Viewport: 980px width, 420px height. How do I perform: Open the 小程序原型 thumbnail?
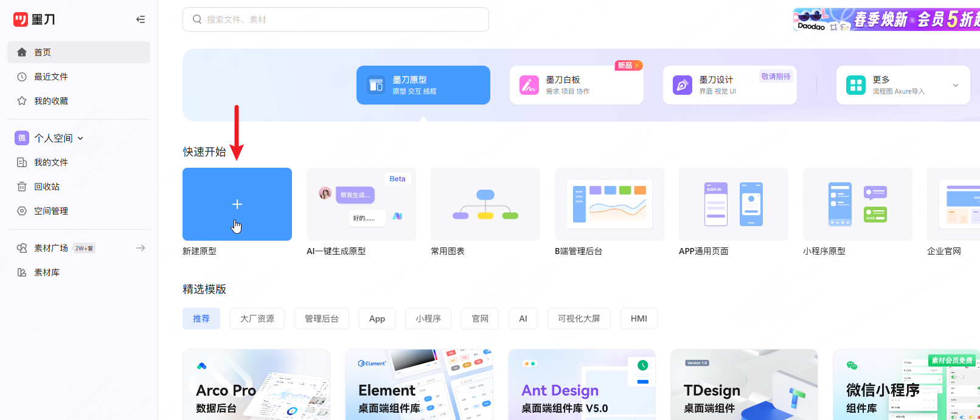click(858, 204)
